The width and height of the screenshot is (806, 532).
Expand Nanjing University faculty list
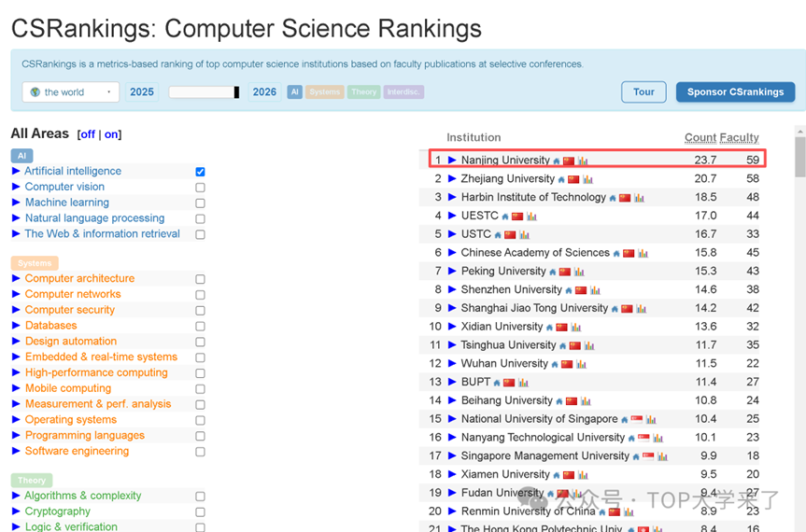[x=452, y=160]
